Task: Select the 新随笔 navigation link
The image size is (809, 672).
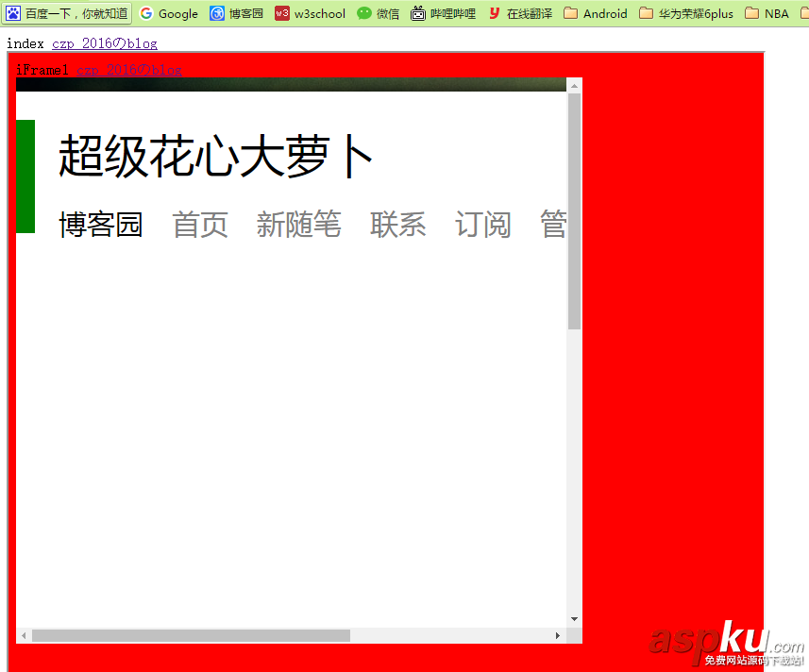Action: point(299,225)
